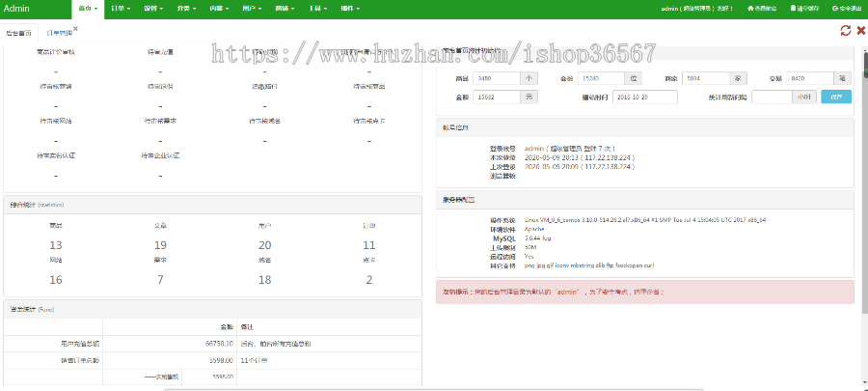
Task: Click the blue save button in statistics form
Action: pos(835,97)
